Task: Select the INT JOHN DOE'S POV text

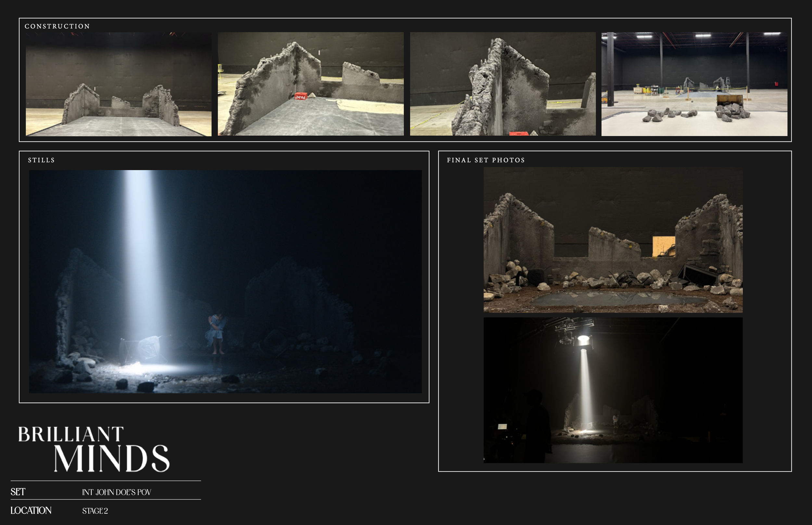Action: point(116,492)
